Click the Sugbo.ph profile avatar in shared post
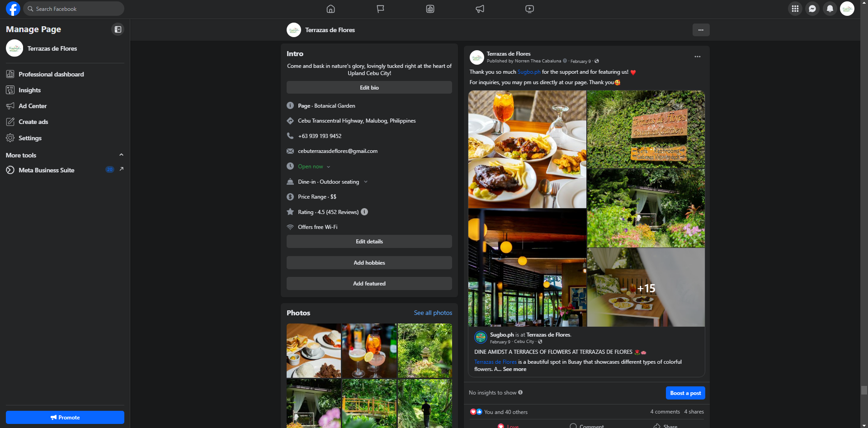The height and width of the screenshot is (428, 868). pos(480,337)
